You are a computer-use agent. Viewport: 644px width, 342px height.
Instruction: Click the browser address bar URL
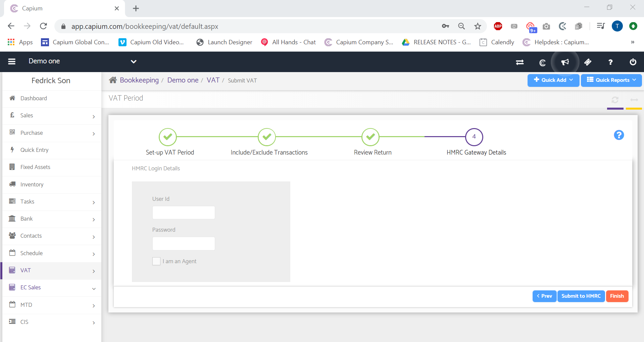click(145, 26)
